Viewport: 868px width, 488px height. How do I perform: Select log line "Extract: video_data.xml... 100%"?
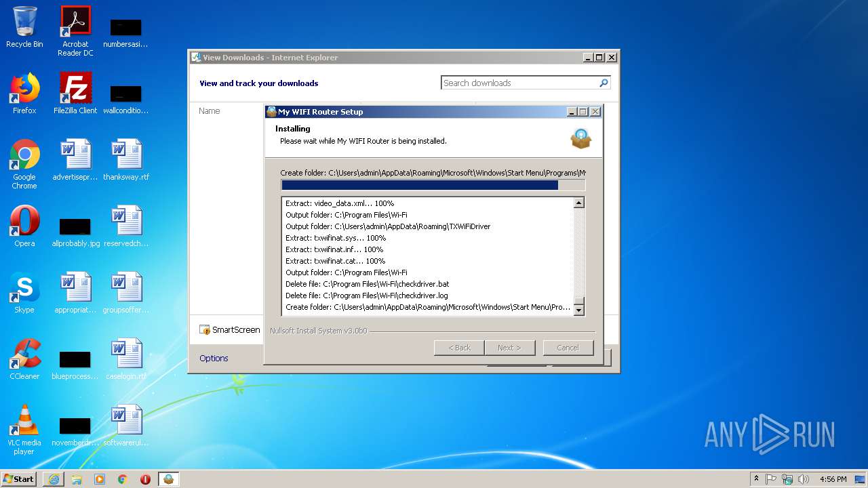point(340,203)
